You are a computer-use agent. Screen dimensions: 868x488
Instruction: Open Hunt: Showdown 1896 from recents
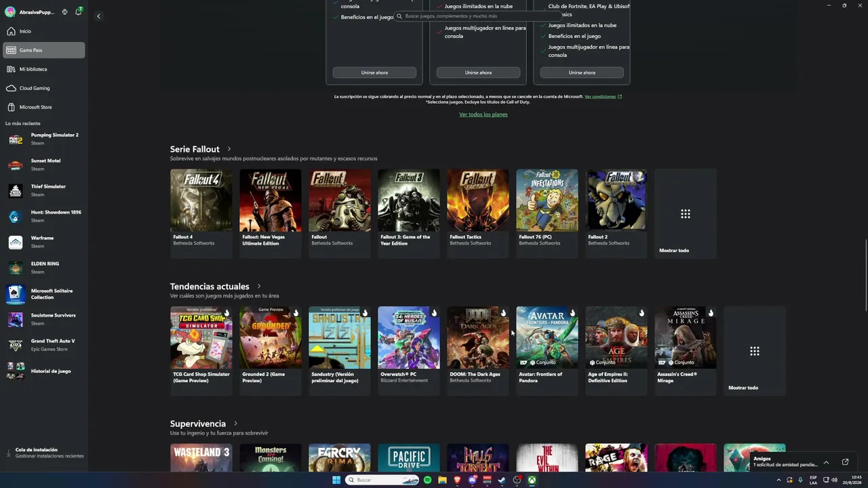[44, 216]
